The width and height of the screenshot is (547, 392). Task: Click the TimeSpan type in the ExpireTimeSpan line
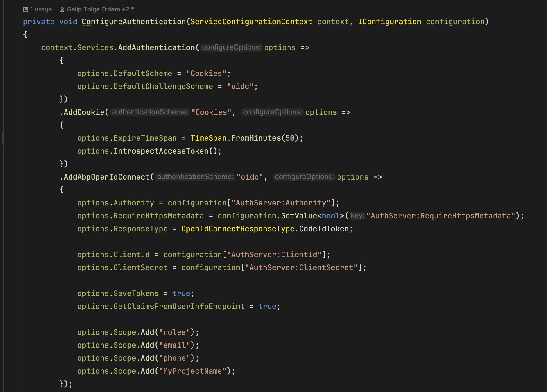208,138
